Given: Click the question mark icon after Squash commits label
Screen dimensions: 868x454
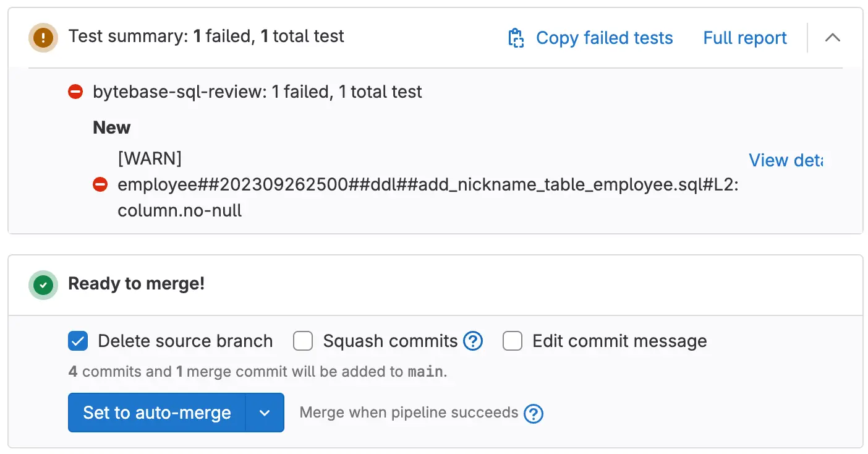Looking at the screenshot, I should coord(473,341).
